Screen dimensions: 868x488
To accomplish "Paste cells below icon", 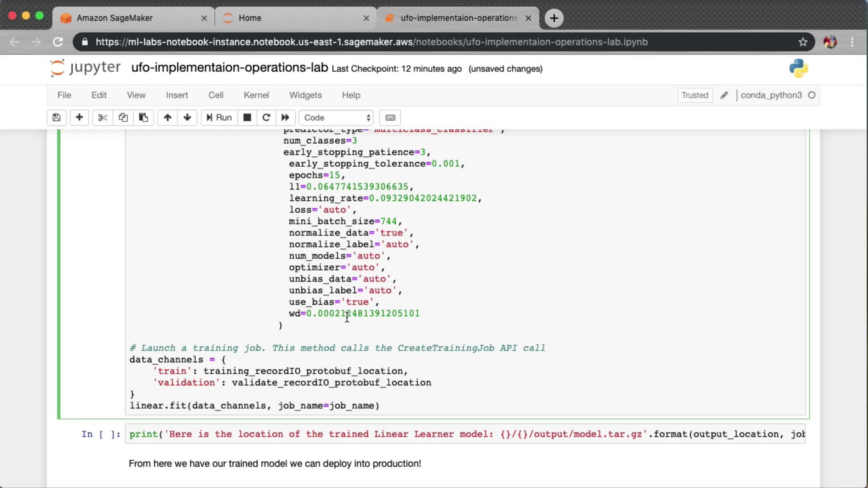I will pos(143,117).
